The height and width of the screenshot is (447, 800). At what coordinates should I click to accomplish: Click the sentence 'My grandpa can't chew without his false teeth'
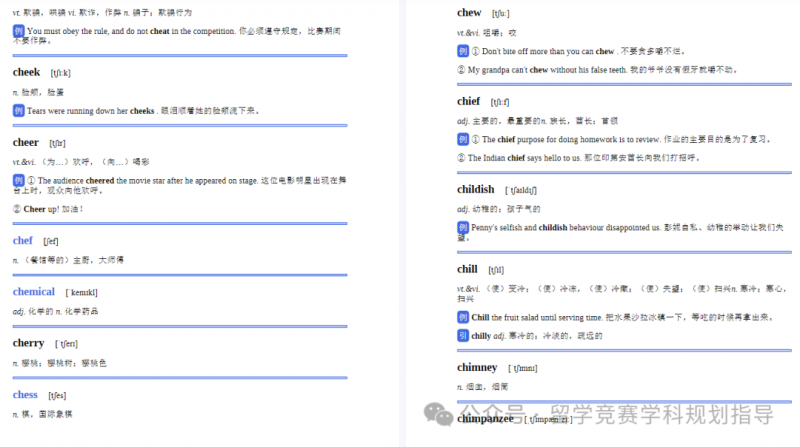click(547, 70)
